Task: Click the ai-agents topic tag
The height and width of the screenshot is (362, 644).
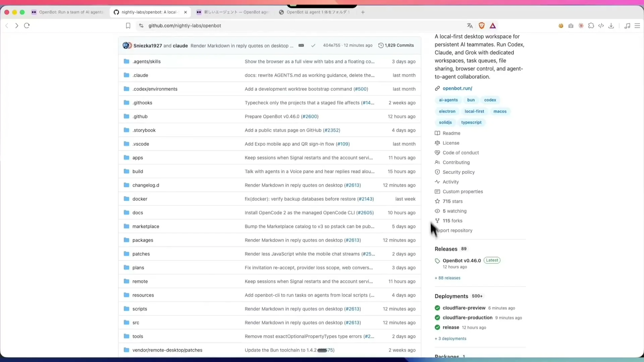Action: (x=448, y=100)
